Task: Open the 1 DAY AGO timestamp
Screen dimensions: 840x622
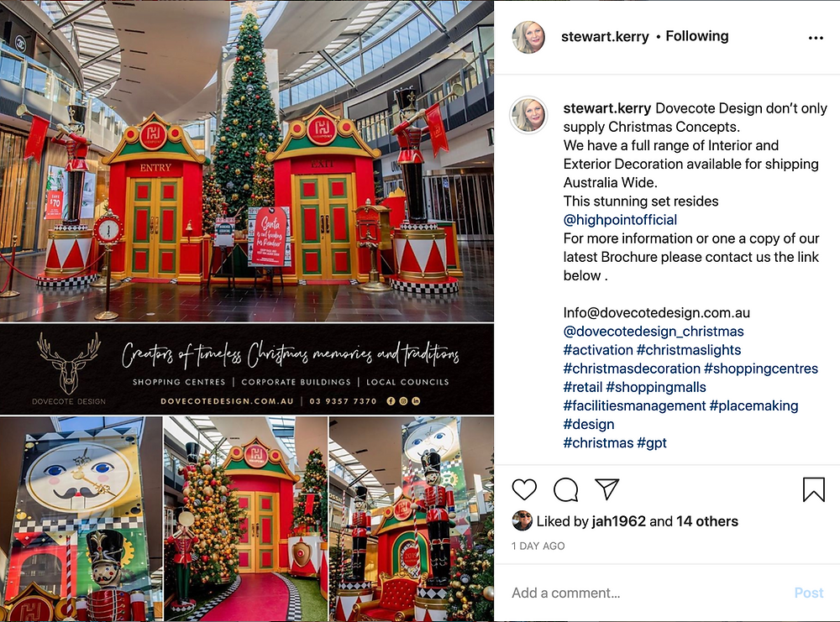Action: (x=538, y=546)
